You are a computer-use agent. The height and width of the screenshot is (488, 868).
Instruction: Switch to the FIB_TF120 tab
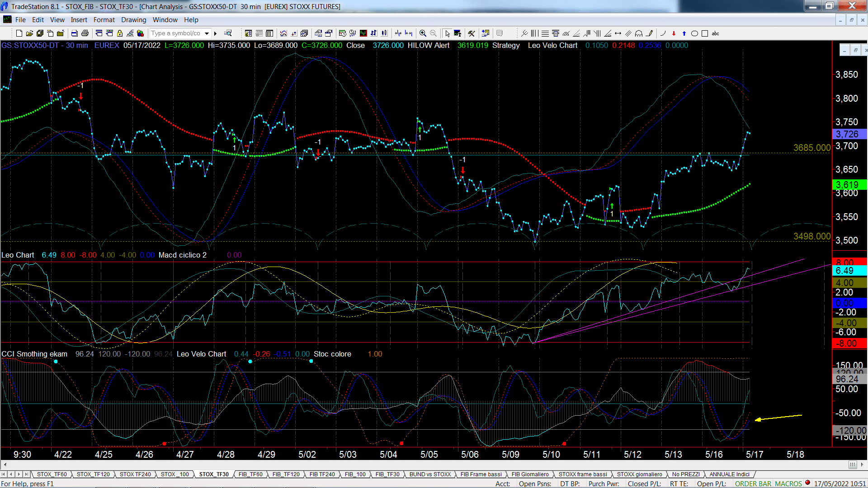point(286,474)
